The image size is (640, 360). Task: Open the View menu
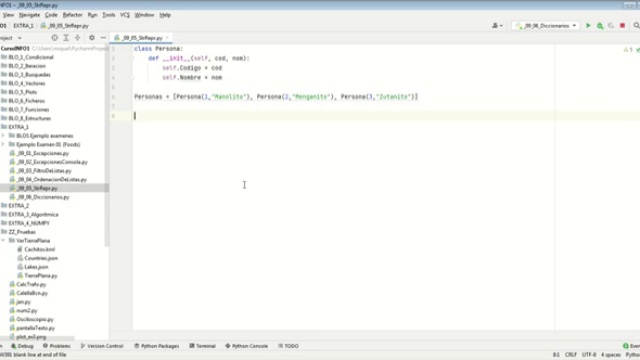pos(8,15)
